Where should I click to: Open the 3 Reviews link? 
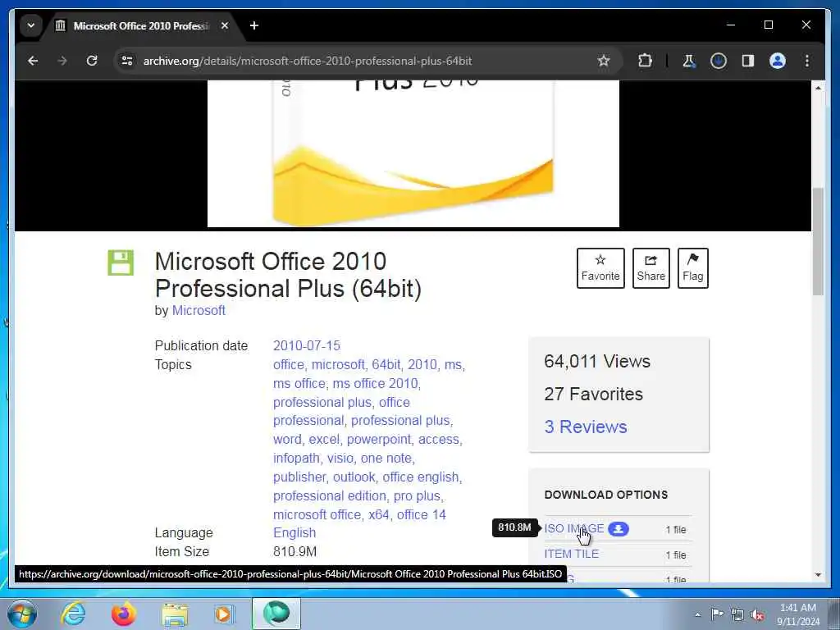tap(585, 427)
